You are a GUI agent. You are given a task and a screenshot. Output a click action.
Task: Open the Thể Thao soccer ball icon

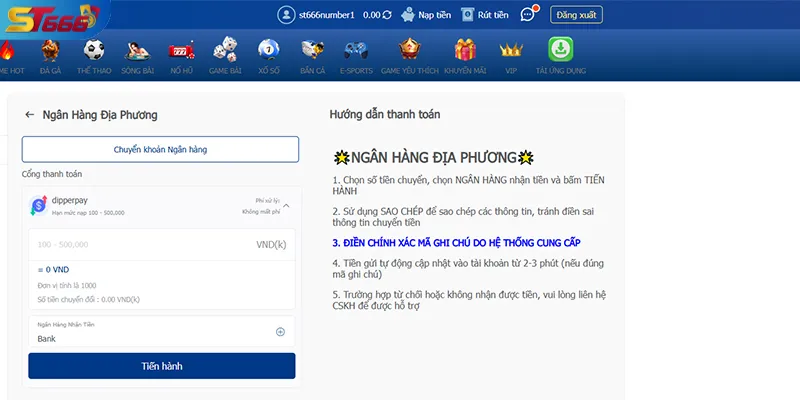(94, 50)
